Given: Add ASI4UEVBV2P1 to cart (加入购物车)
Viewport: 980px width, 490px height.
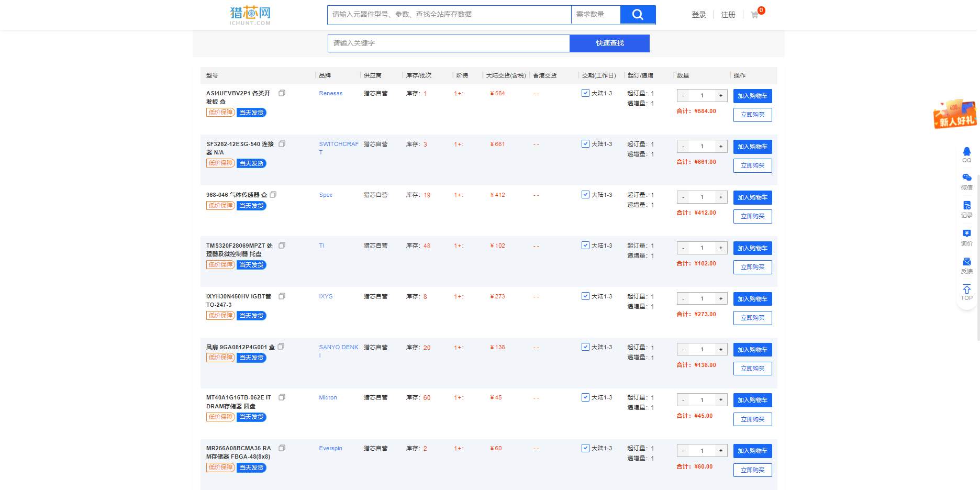Looking at the screenshot, I should click(x=752, y=96).
